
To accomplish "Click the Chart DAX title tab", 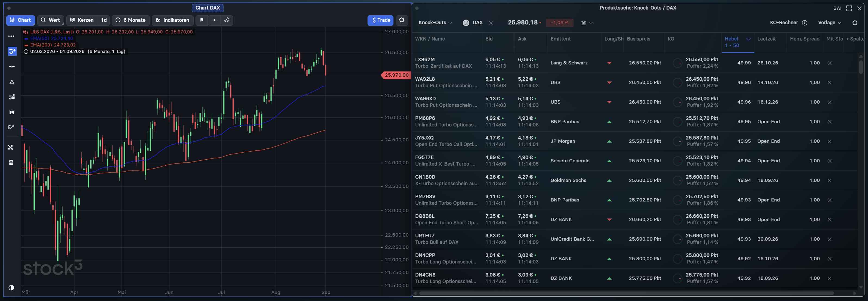I will tap(207, 8).
